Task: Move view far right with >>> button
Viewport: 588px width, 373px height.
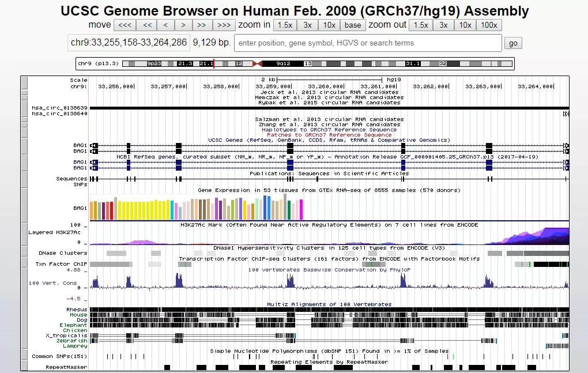Action: pyautogui.click(x=224, y=25)
